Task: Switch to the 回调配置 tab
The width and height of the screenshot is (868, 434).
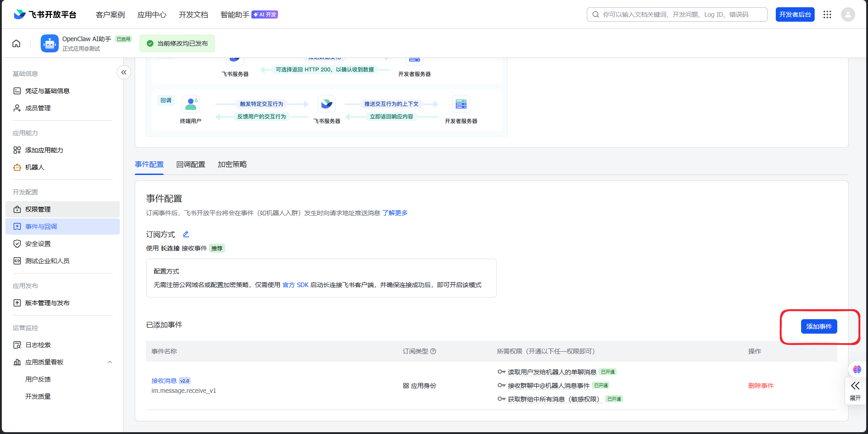Action: point(191,165)
